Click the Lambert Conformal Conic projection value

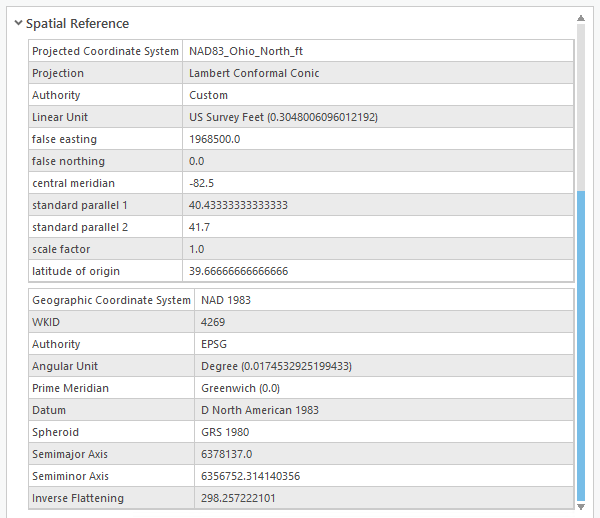point(254,73)
